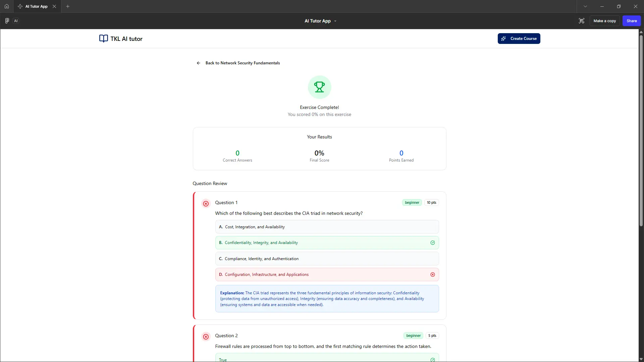Click the presentation options frame icon

582,21
